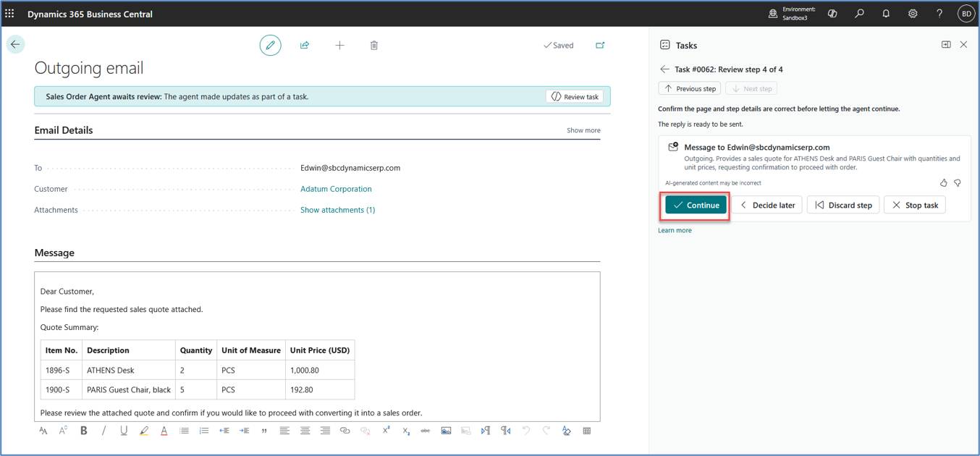980x456 pixels.
Task: Click the Email Details section heading
Action: pos(64,130)
